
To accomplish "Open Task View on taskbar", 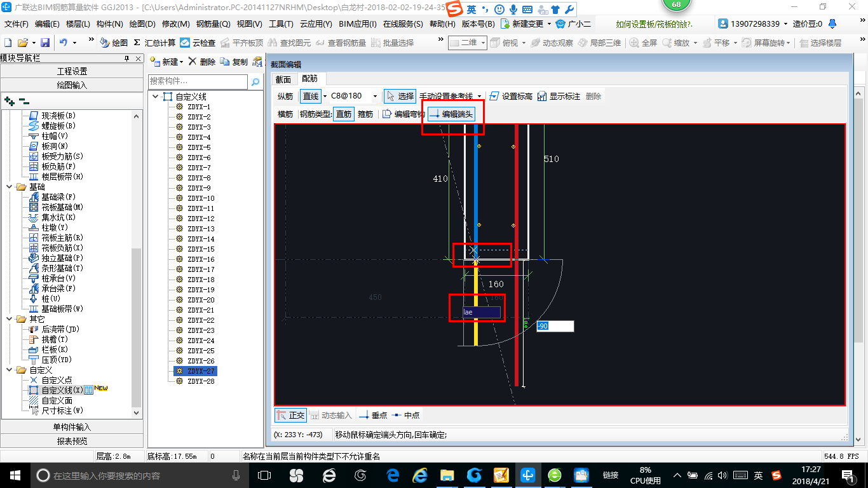I will pyautogui.click(x=264, y=475).
